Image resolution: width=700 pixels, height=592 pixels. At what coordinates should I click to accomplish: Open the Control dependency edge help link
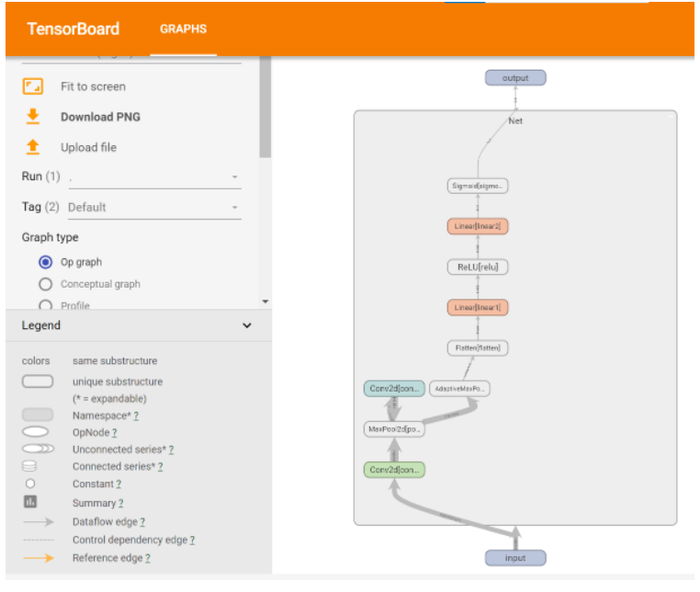point(192,541)
